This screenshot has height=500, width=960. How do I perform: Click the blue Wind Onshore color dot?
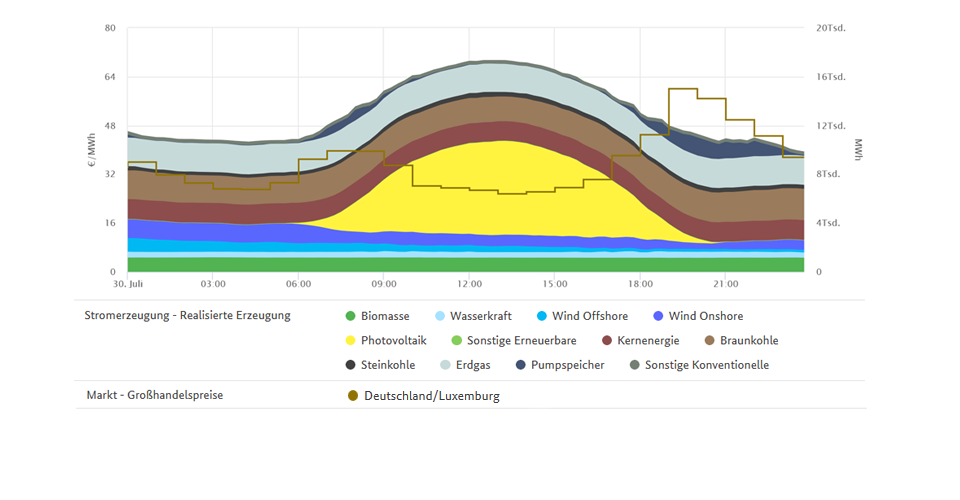(x=658, y=316)
